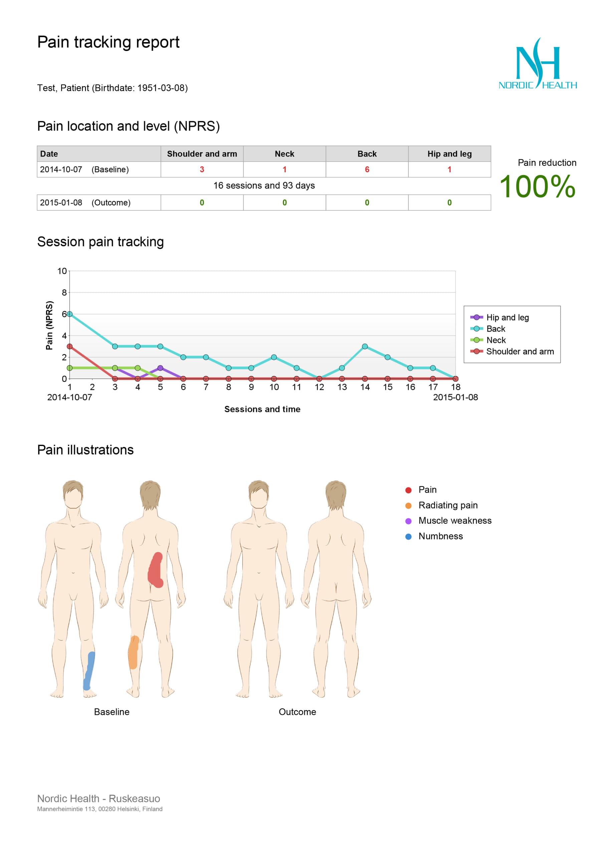The image size is (614, 868).
Task: Click the 100% pain reduction figure
Action: click(x=537, y=186)
